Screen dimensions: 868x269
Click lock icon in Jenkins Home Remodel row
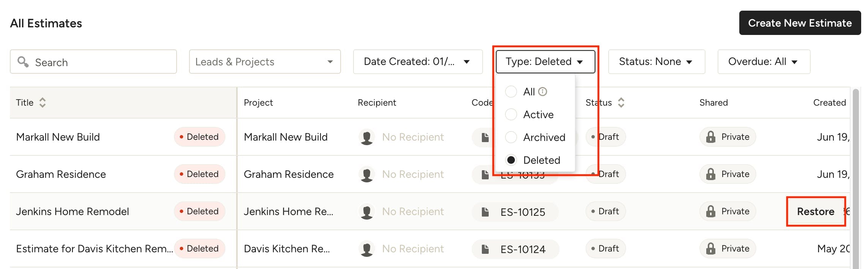pos(711,211)
